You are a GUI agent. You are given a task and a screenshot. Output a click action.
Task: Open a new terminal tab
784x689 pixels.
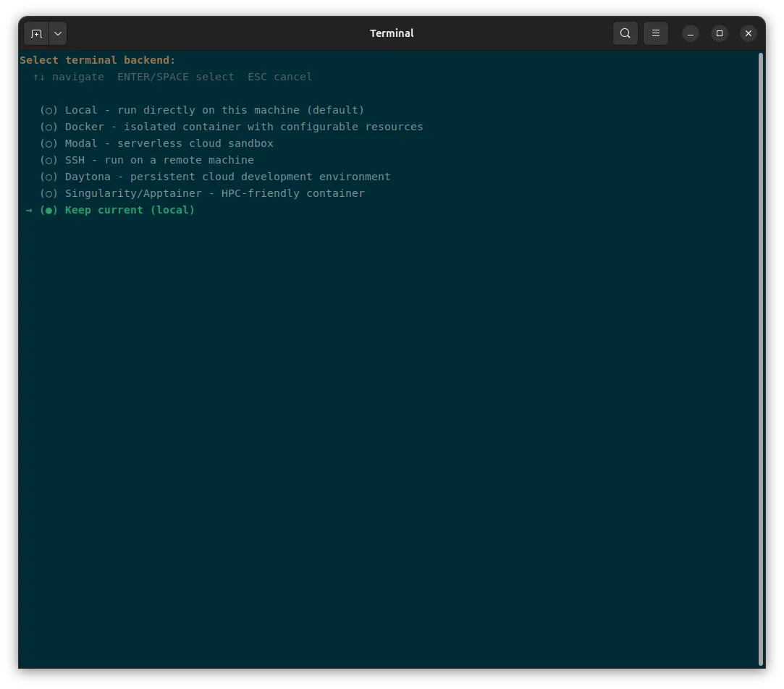pyautogui.click(x=36, y=33)
